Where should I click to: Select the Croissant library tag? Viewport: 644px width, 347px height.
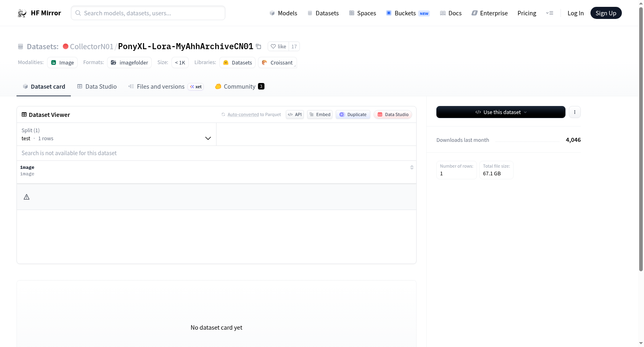click(x=277, y=62)
